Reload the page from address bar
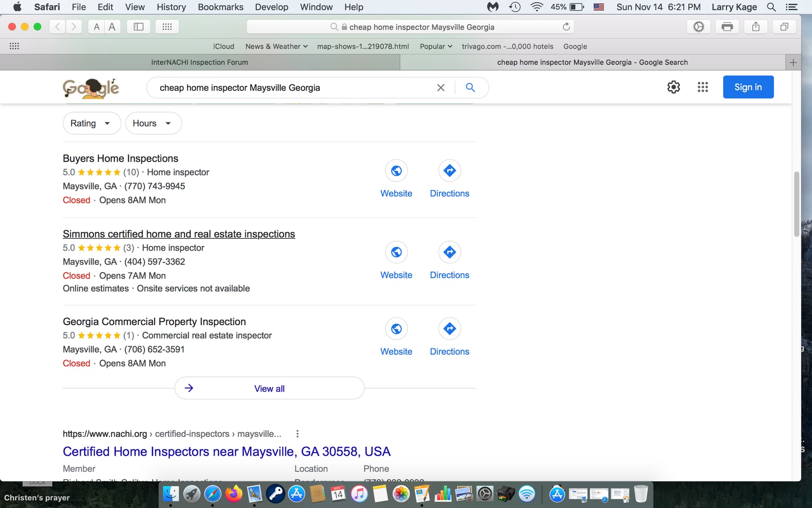 pos(566,27)
